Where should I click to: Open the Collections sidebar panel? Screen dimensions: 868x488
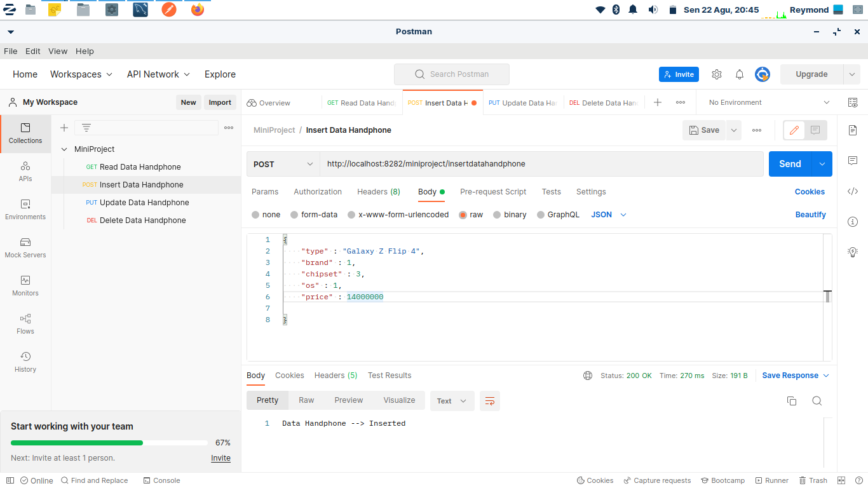(25, 133)
